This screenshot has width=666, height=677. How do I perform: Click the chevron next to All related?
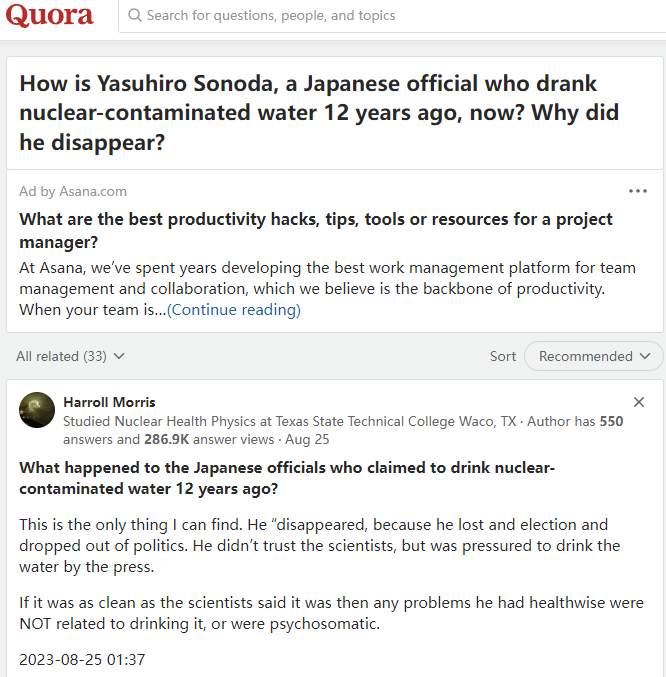(x=119, y=356)
